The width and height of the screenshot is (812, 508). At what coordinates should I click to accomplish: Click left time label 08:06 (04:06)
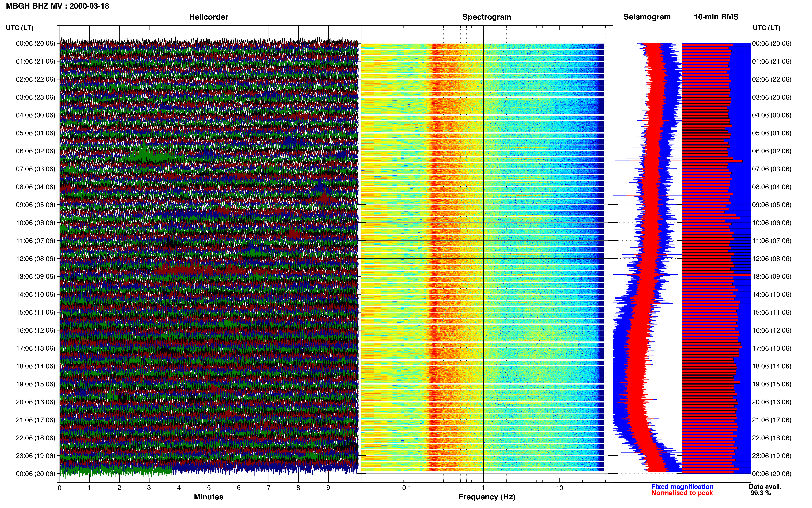(x=36, y=187)
